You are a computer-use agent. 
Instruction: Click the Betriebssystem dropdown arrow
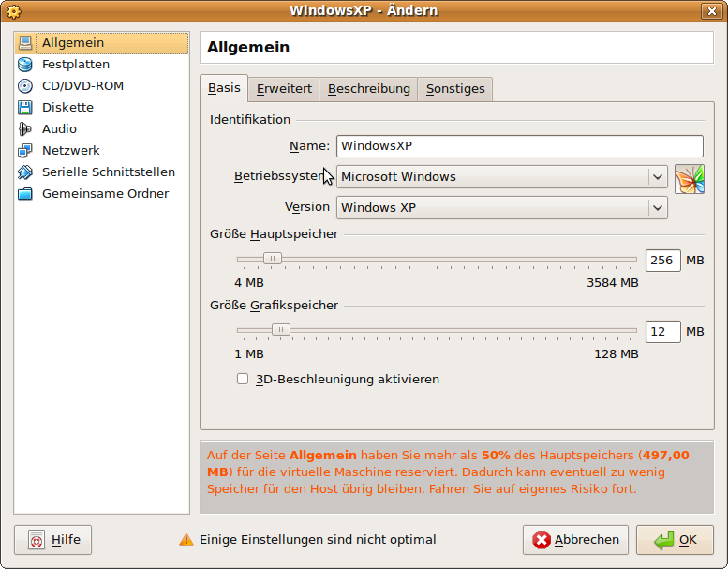658,177
